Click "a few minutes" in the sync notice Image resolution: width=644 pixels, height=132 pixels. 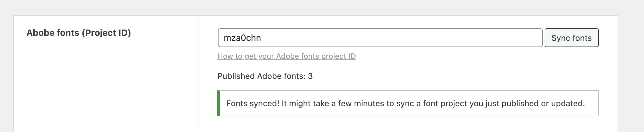(353, 103)
